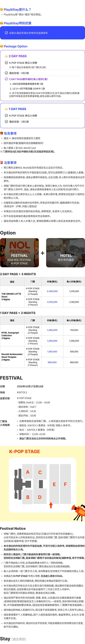Open the NOL Festival K-POP STAGE thumbnail
This screenshot has height=644, width=85.
(x=20, y=253)
